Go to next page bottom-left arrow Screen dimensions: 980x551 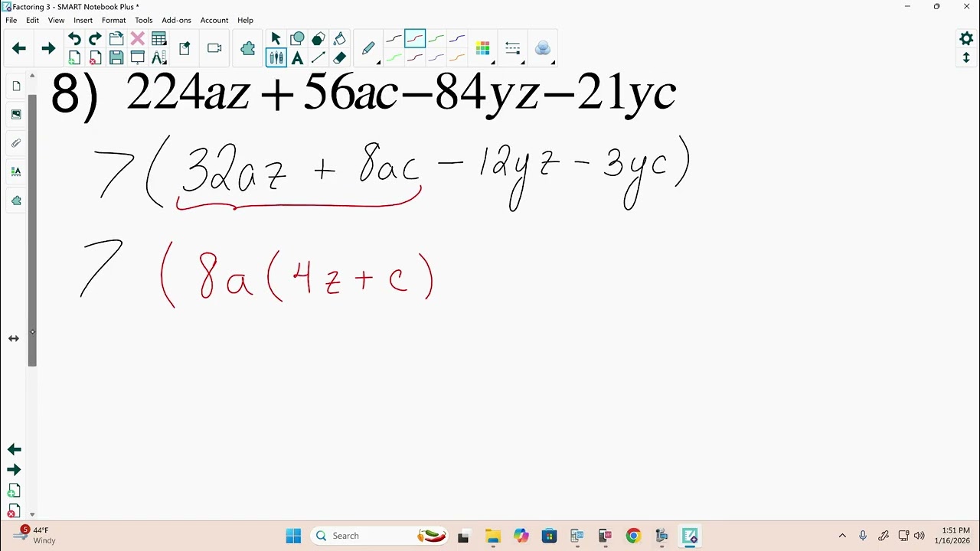tap(14, 470)
